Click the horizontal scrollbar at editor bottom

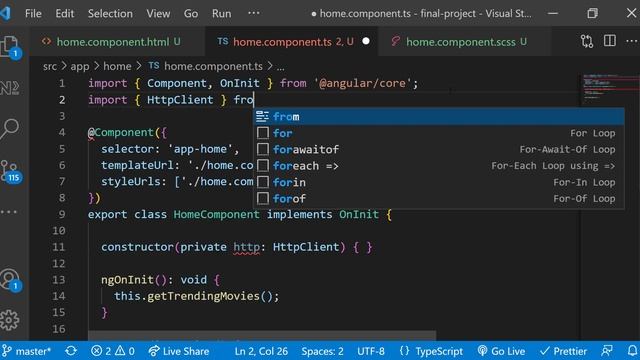click(262, 336)
